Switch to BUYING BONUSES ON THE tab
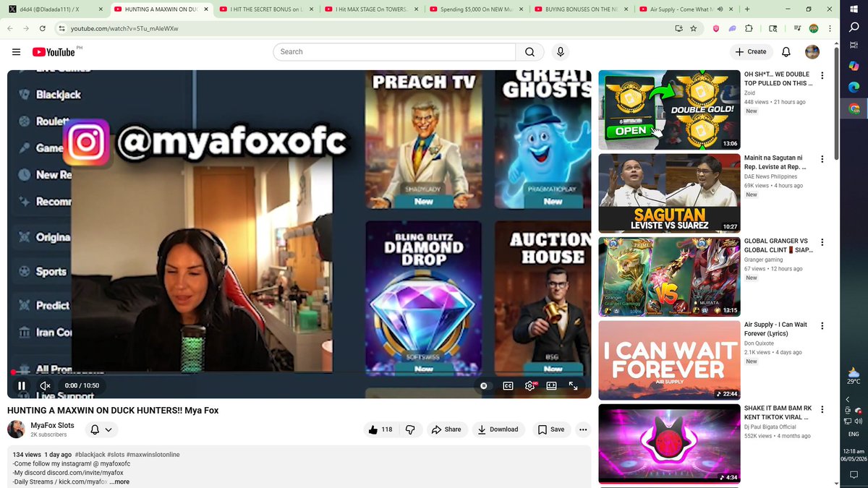The height and width of the screenshot is (488, 868). (x=580, y=9)
